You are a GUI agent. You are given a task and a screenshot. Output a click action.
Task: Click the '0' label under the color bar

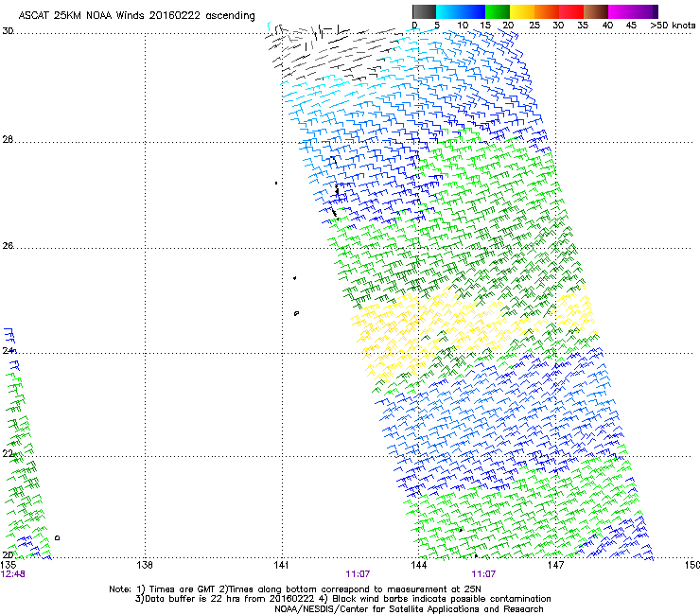(x=414, y=26)
